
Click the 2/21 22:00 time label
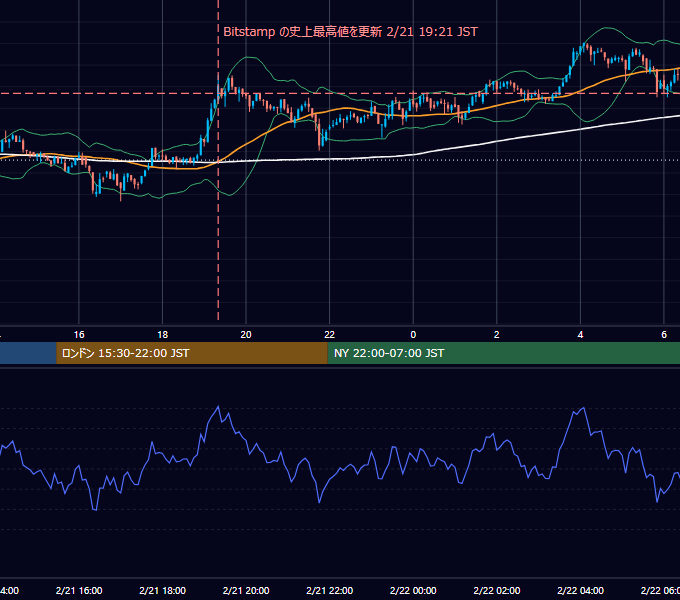pos(330,590)
